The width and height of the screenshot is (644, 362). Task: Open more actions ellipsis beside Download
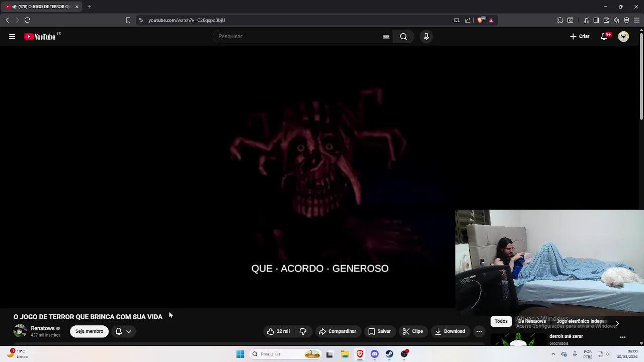pos(479,331)
